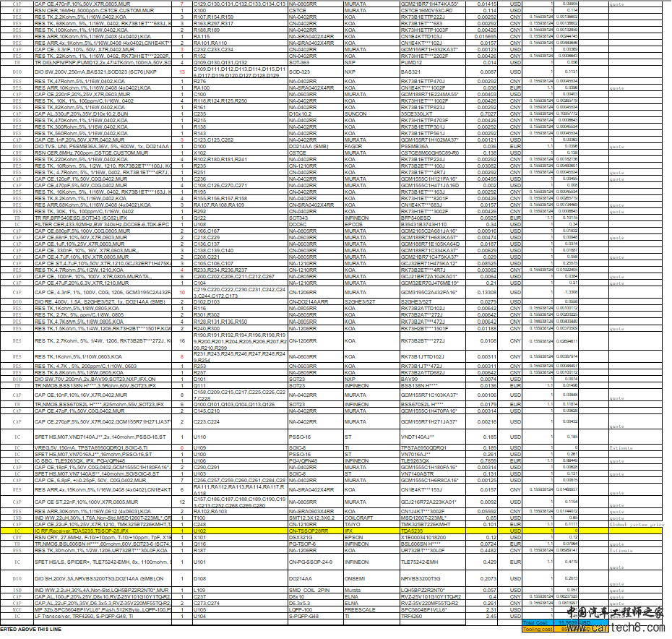
Task: Click the U103 reference designator cell
Action: pos(240,474)
